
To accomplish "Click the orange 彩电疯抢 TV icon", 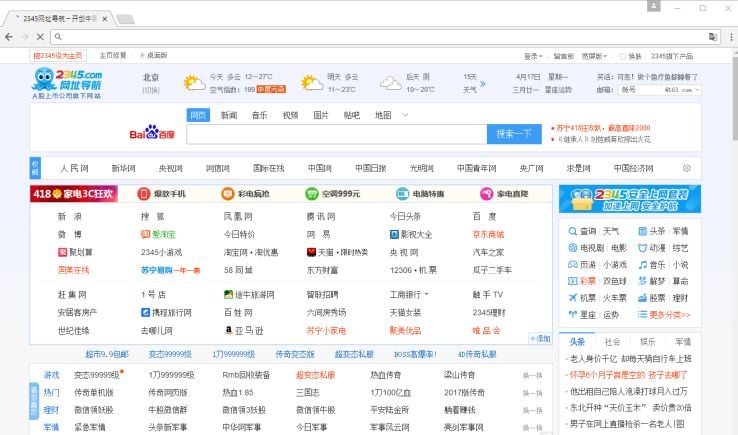I will click(227, 193).
